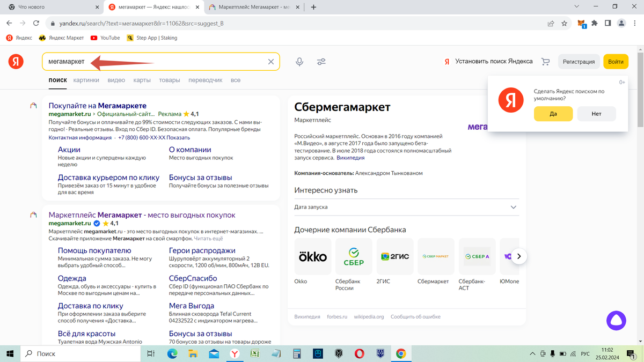This screenshot has height=362, width=644.
Task: Go back using the browser back arrow
Action: click(9, 23)
